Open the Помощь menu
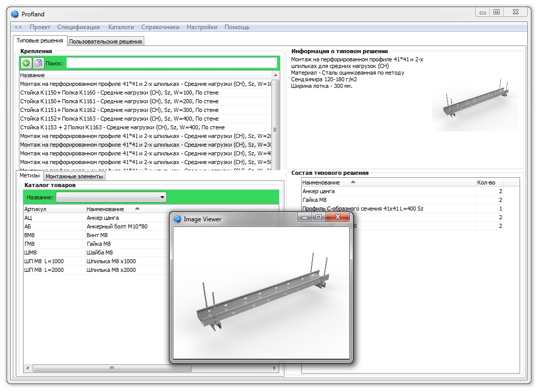The image size is (538, 392). coord(237,27)
